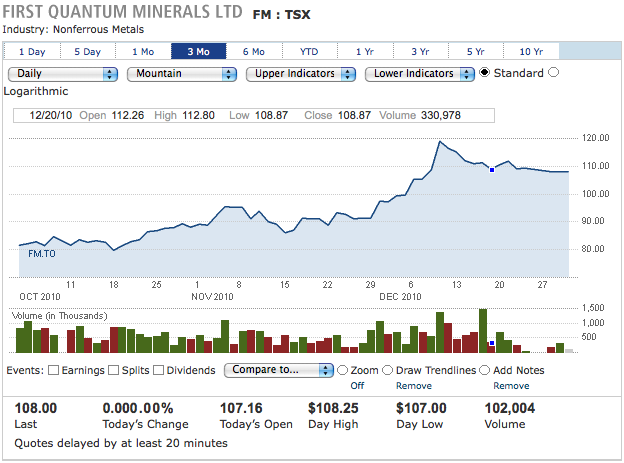
Task: Click the First Quantum Minerals Ltd heading
Action: 122,12
